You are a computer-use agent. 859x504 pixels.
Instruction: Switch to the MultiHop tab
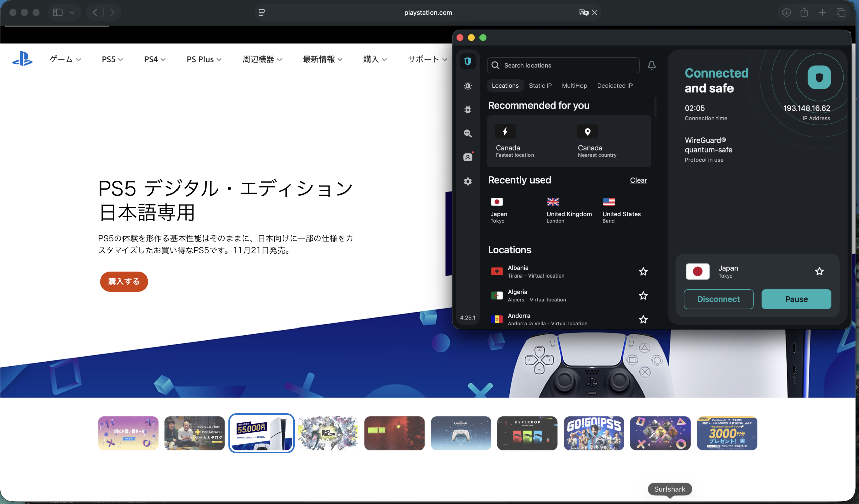(574, 86)
